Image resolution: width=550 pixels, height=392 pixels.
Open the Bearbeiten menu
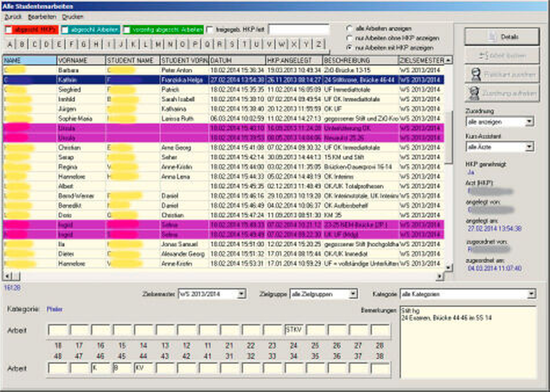point(42,17)
